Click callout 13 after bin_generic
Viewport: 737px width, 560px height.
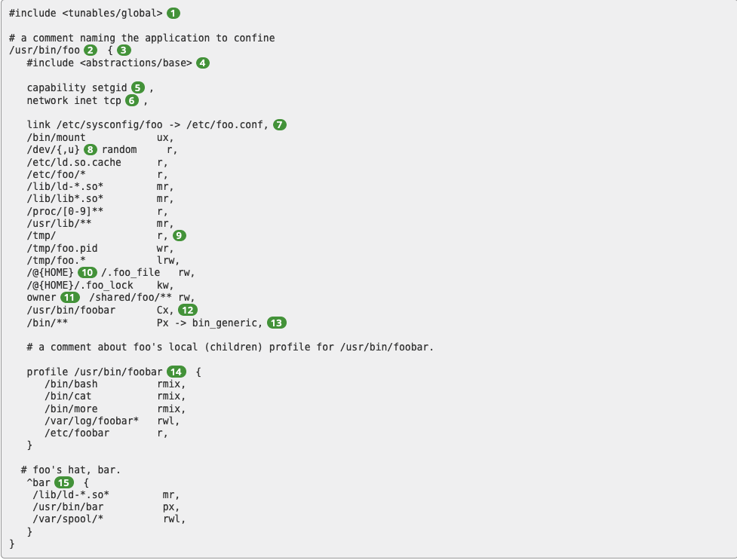coord(278,323)
